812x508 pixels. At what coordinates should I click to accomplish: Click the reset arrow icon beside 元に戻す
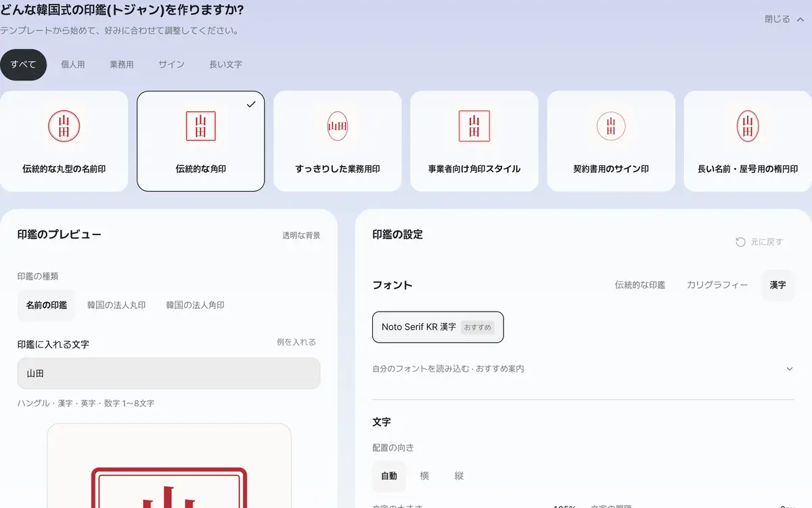pyautogui.click(x=740, y=242)
